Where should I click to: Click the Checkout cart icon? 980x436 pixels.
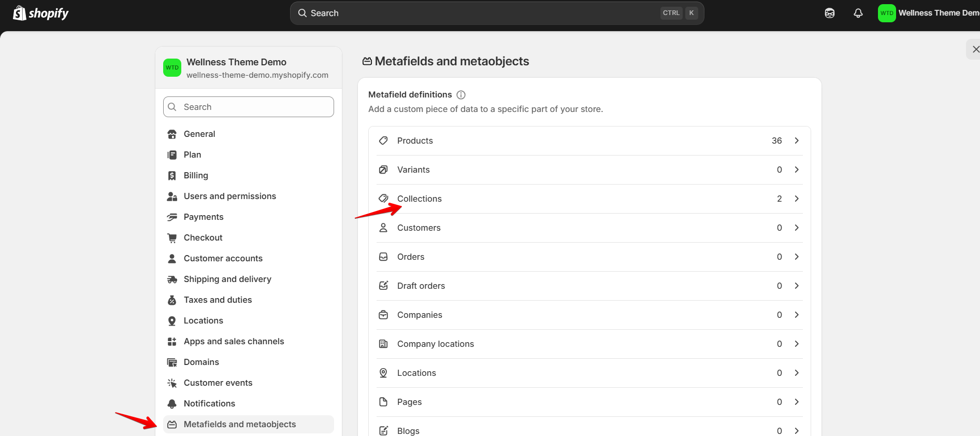tap(172, 238)
